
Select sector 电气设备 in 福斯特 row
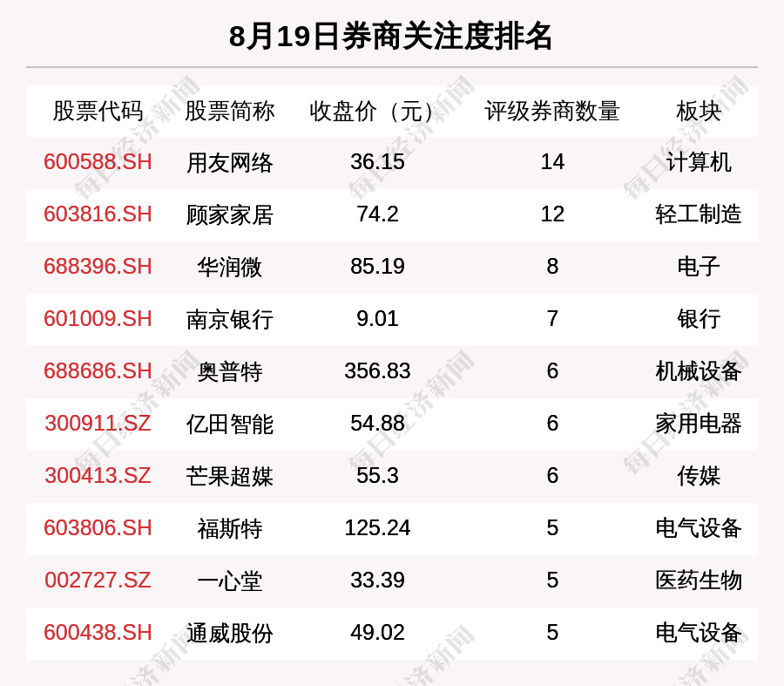click(699, 528)
